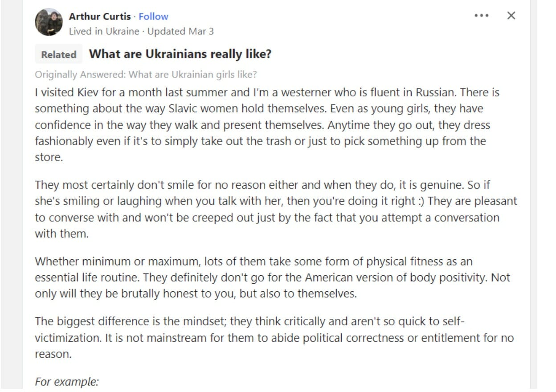Follow Arthur Curtis
Viewport: 556px width, 392px height.
pos(153,16)
